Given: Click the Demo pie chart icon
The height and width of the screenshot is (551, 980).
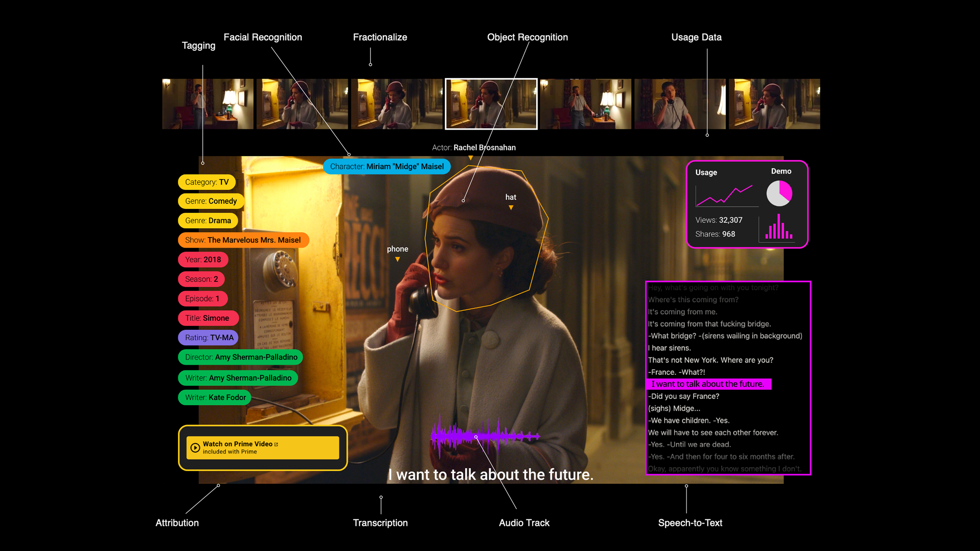Looking at the screenshot, I should [779, 193].
